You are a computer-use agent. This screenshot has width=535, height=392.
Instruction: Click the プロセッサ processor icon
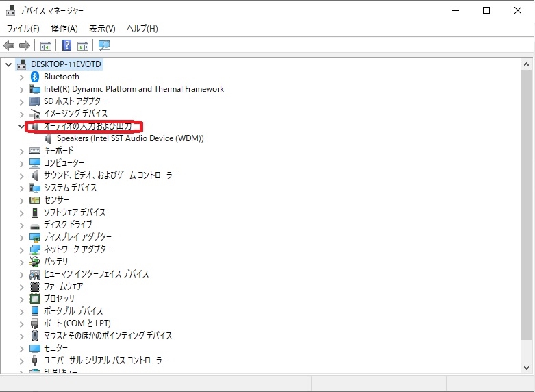pos(35,298)
